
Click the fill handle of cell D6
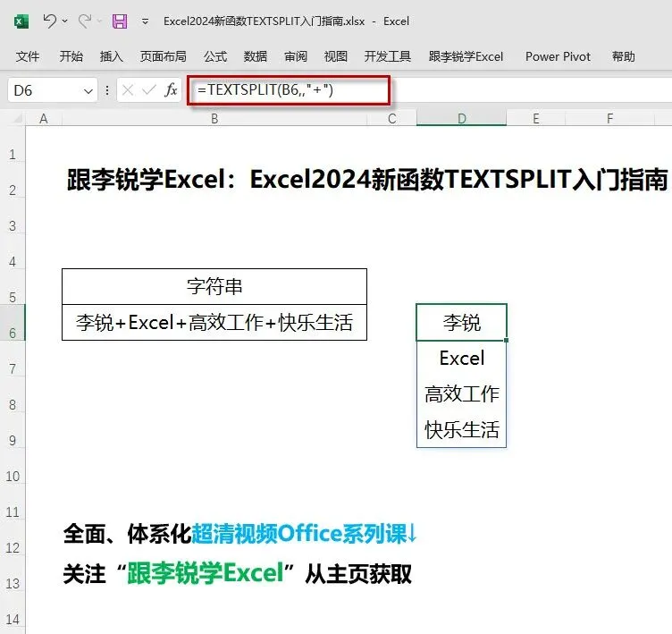tap(506, 340)
